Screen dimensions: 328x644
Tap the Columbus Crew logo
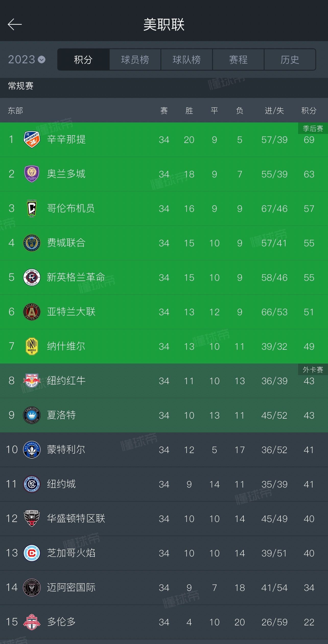[x=32, y=208]
